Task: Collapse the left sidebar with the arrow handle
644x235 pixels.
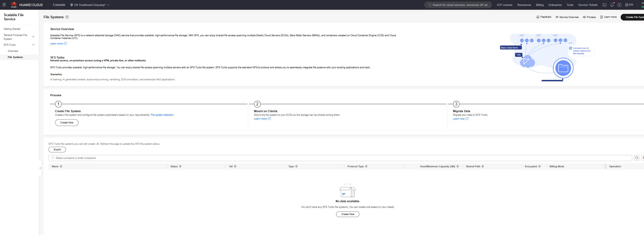Action: 40,168
